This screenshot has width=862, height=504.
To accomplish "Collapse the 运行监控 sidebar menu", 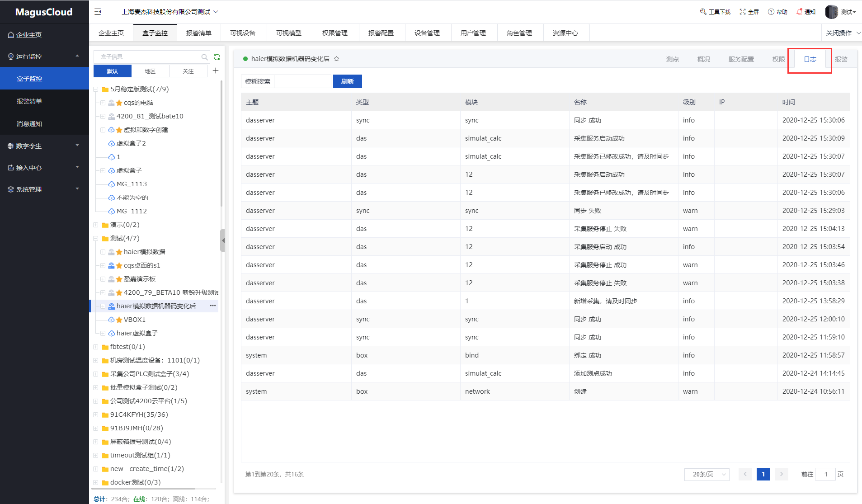I will [x=44, y=57].
